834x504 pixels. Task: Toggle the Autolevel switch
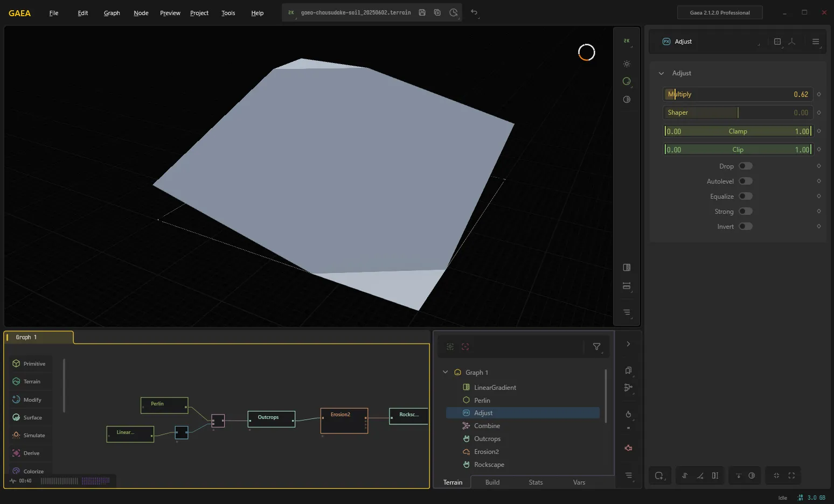pos(746,181)
